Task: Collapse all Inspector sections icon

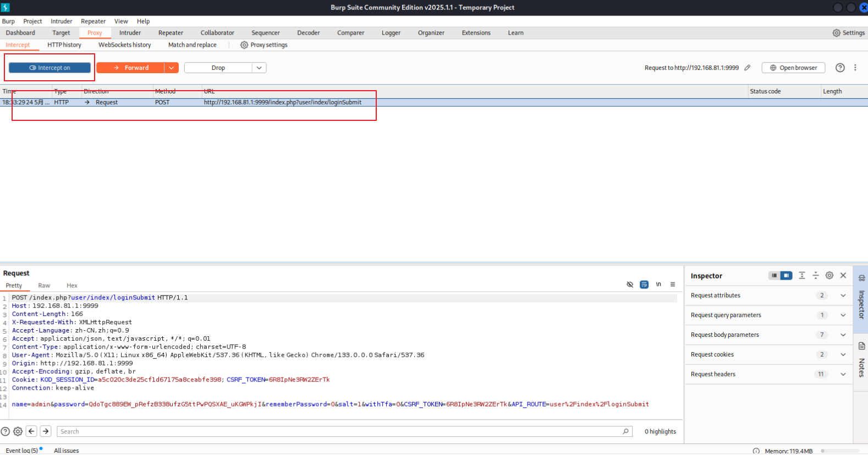Action: tap(816, 275)
